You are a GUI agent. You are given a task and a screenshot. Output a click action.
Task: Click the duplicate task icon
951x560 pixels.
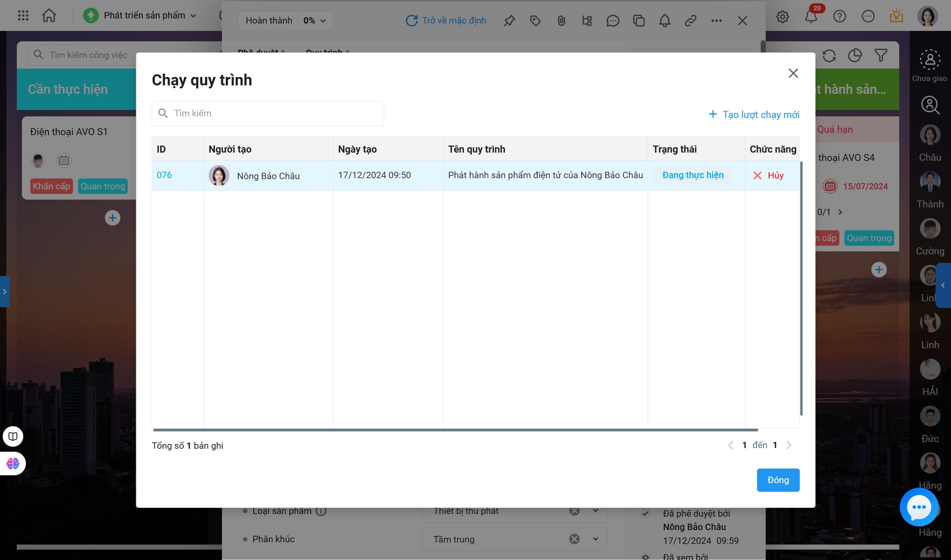coord(638,21)
